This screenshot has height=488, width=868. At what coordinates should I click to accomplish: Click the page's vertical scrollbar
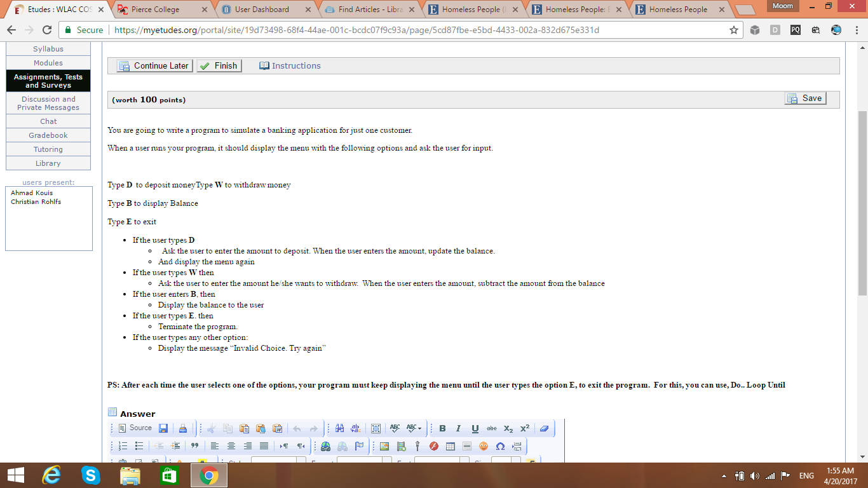[862, 203]
